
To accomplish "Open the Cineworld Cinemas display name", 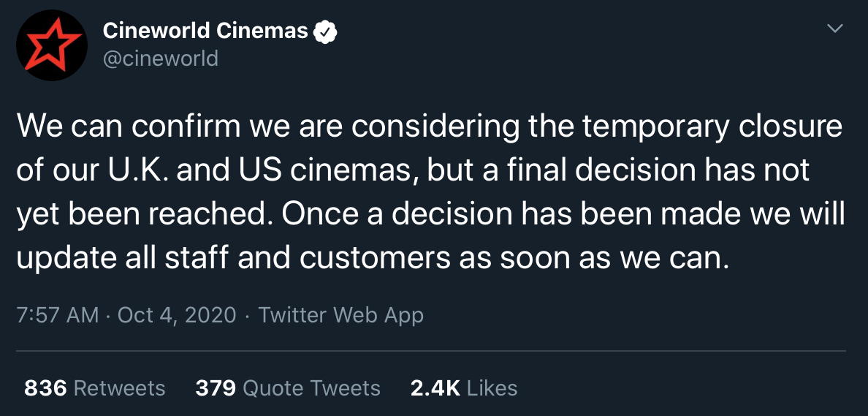I will point(205,31).
